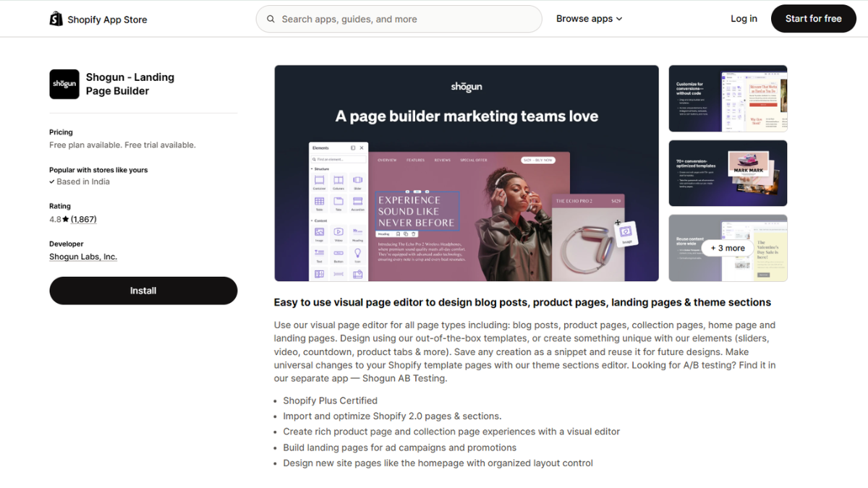This screenshot has width=868, height=488.
Task: Click the Easy to use visual page editor heading
Action: 522,302
